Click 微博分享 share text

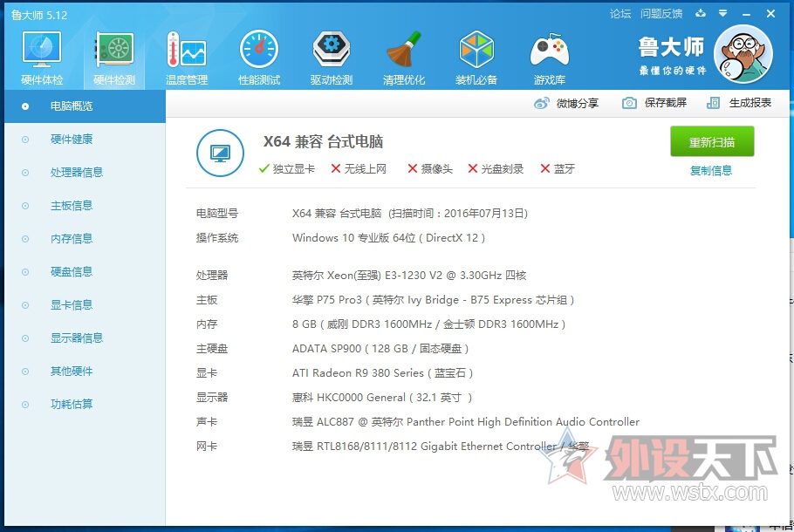[578, 103]
